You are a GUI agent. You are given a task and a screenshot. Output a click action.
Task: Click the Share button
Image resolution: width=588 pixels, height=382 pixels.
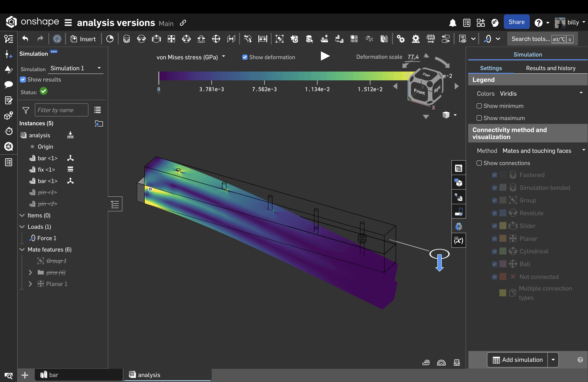pos(516,22)
